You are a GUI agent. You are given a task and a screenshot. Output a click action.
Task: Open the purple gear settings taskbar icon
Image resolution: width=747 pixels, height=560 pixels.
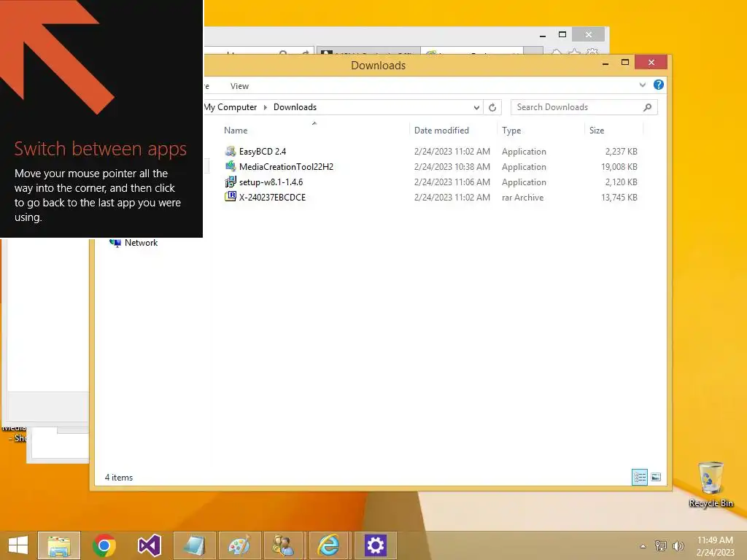[x=375, y=545]
